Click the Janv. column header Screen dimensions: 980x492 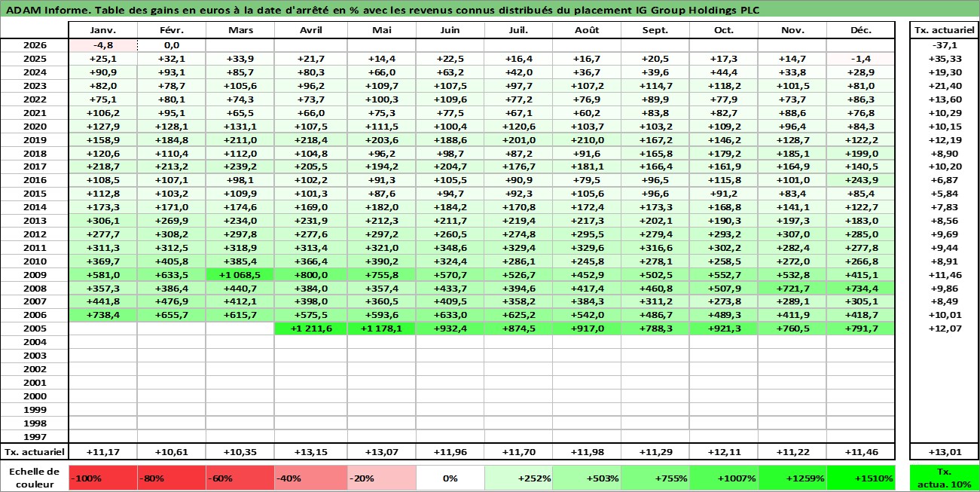[102, 30]
